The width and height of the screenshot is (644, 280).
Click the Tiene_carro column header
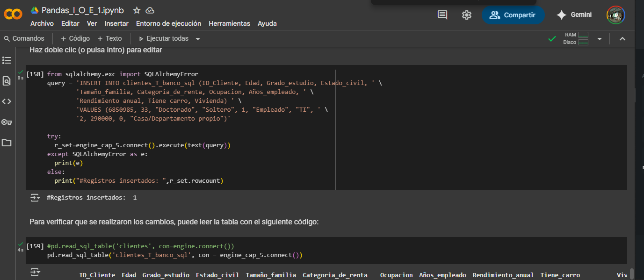point(560,275)
